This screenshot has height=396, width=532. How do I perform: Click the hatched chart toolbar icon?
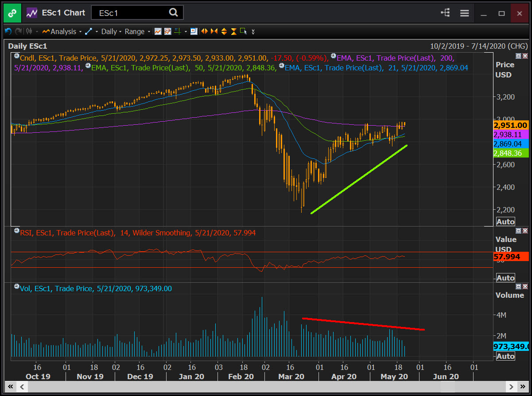coord(167,31)
